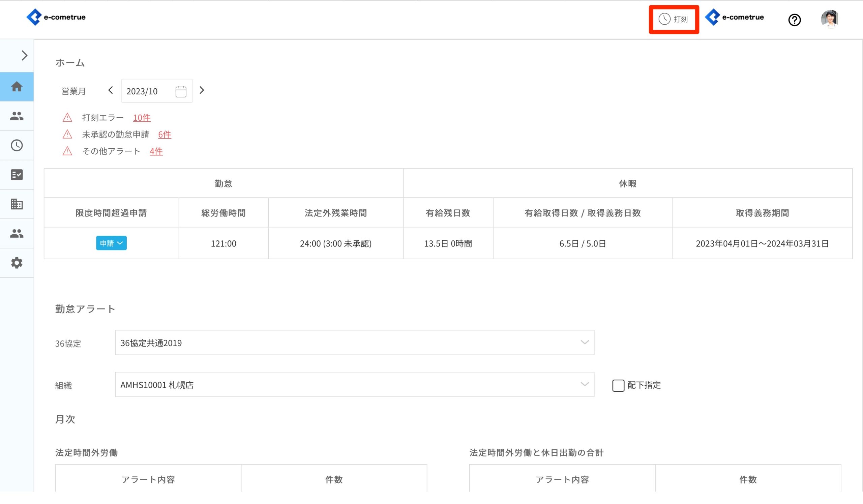Open the settings gear in sidebar
This screenshot has width=863, height=504.
17,263
